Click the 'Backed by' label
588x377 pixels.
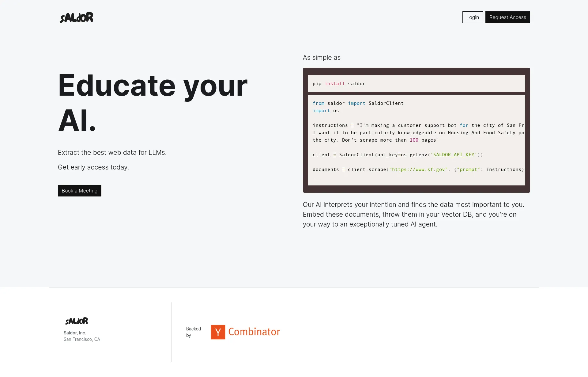point(194,332)
